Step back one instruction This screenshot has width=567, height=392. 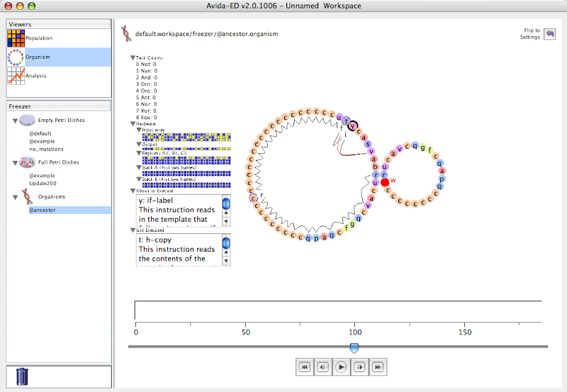(322, 366)
